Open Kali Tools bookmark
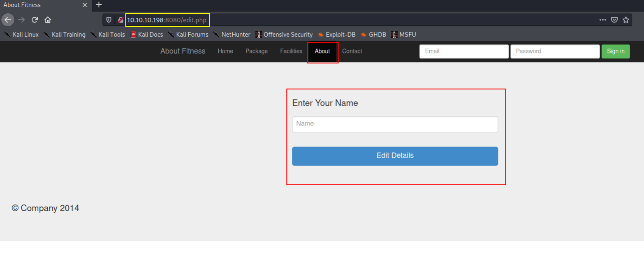Image resolution: width=644 pixels, height=263 pixels. coord(108,35)
